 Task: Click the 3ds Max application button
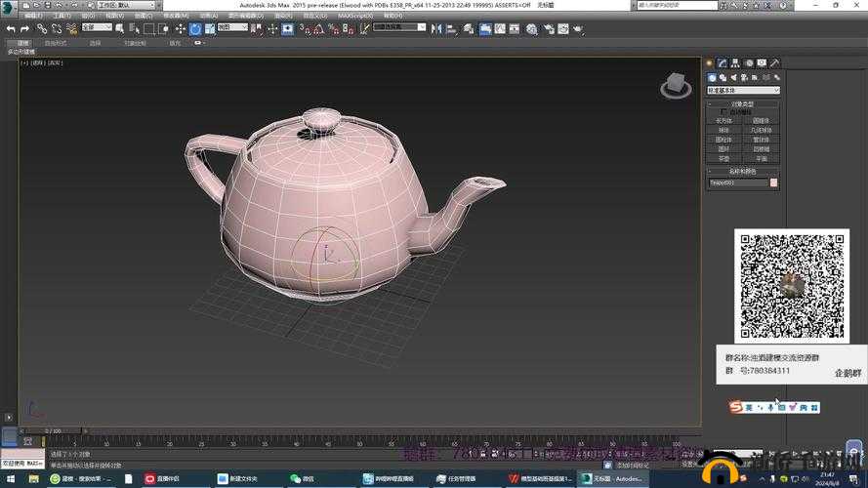(x=8, y=7)
